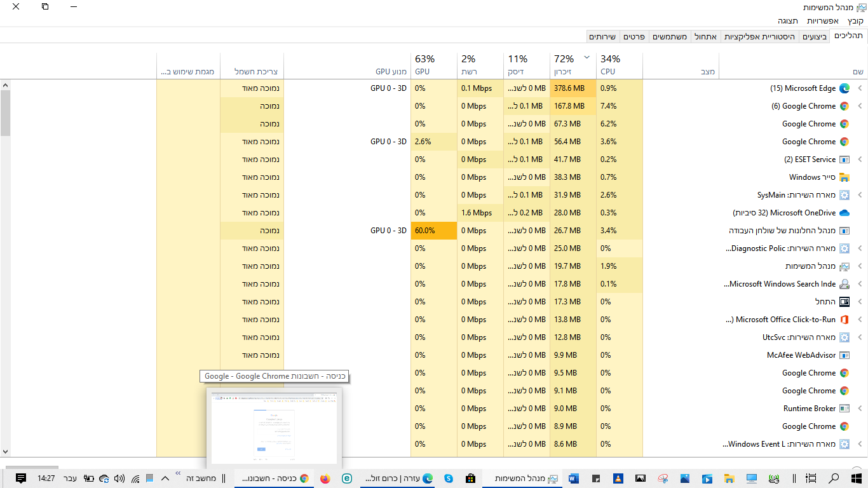The image size is (868, 488).
Task: Switch to the היסטוריית אפליקציות tab
Action: click(x=759, y=37)
